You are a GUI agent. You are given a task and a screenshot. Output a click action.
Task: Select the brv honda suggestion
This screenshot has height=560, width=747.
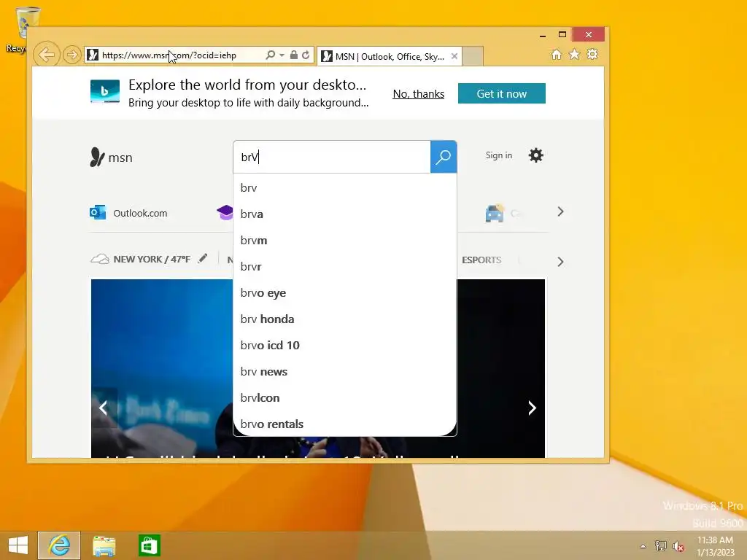pos(345,319)
